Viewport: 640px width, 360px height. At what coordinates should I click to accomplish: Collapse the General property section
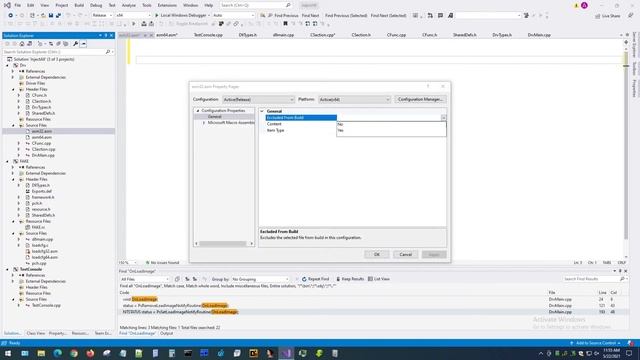click(x=262, y=111)
